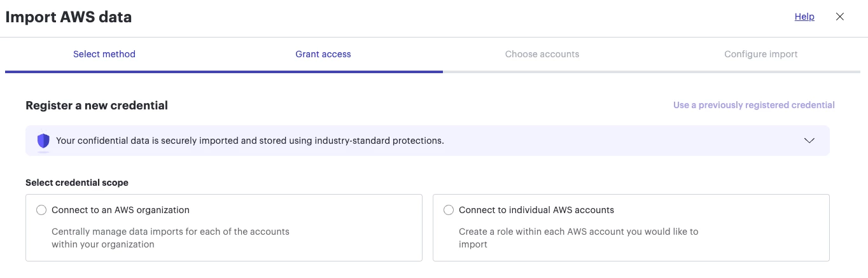Switch to the Select method step tab
Screen dimensions: 868x278
pos(104,54)
